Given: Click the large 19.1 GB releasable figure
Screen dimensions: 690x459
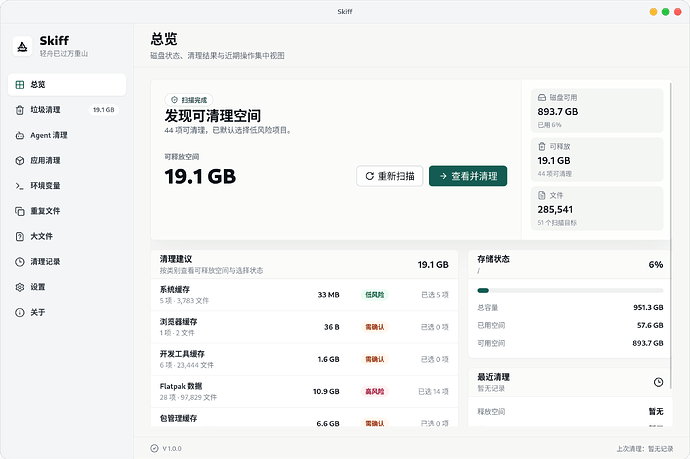Looking at the screenshot, I should coord(200,176).
